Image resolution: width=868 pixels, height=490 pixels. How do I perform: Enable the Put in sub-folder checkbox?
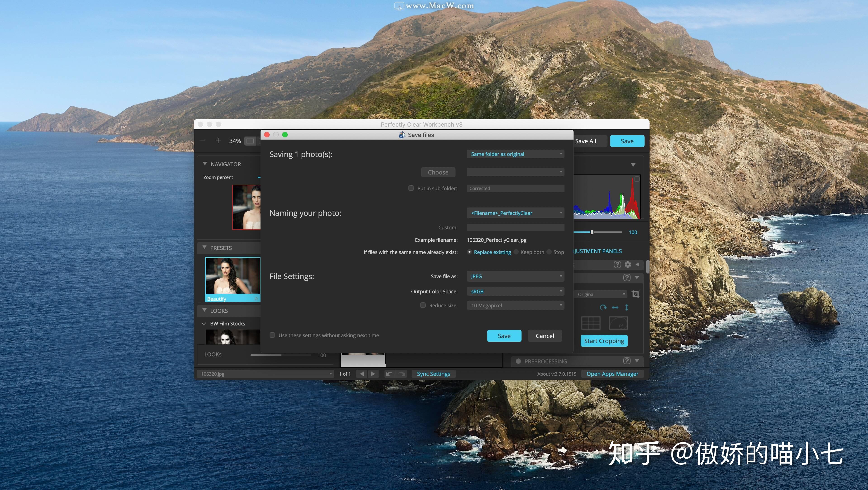click(x=411, y=188)
